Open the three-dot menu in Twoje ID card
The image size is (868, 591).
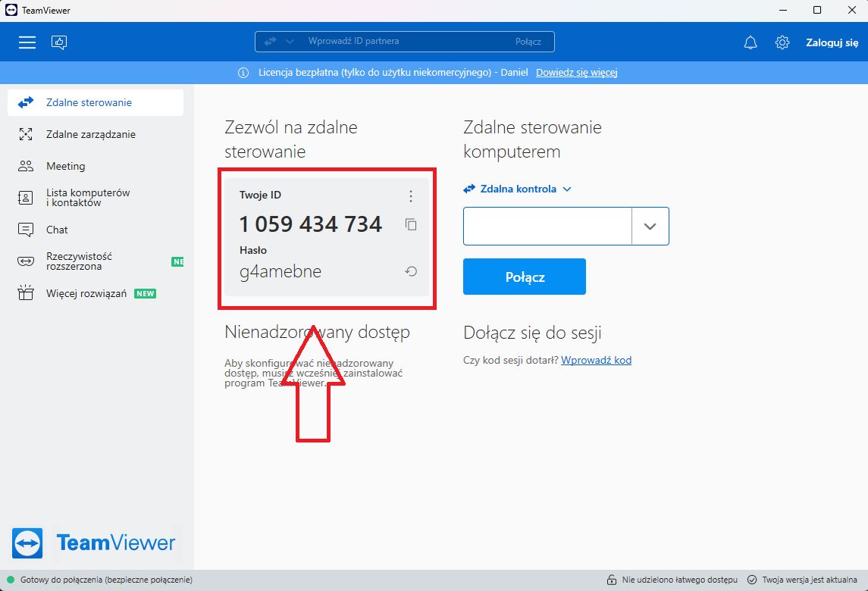tap(411, 196)
